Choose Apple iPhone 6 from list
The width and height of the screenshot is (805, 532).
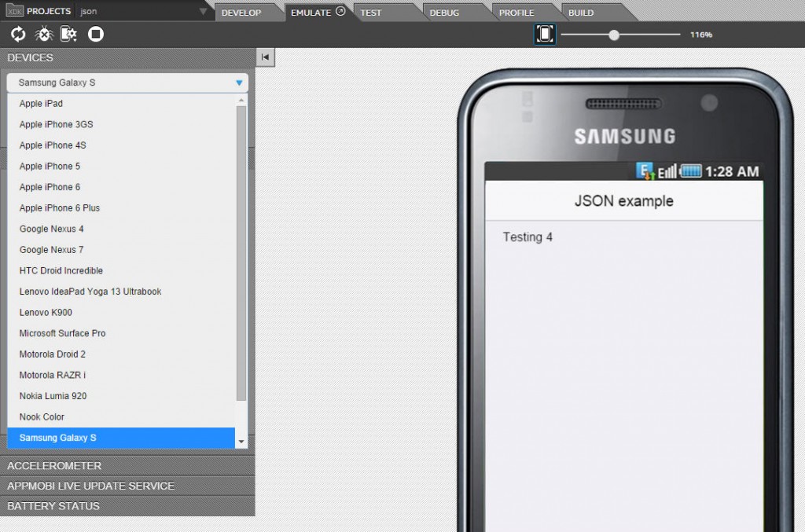(x=121, y=187)
